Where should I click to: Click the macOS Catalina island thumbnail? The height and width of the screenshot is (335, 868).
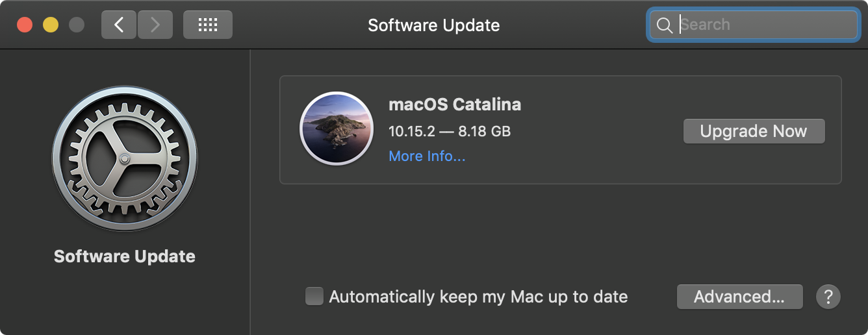click(337, 128)
